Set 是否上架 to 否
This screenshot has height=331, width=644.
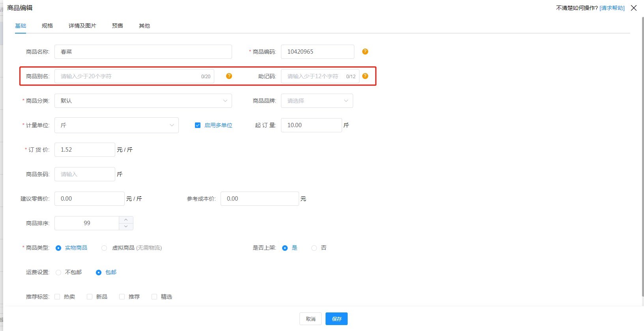pos(314,248)
